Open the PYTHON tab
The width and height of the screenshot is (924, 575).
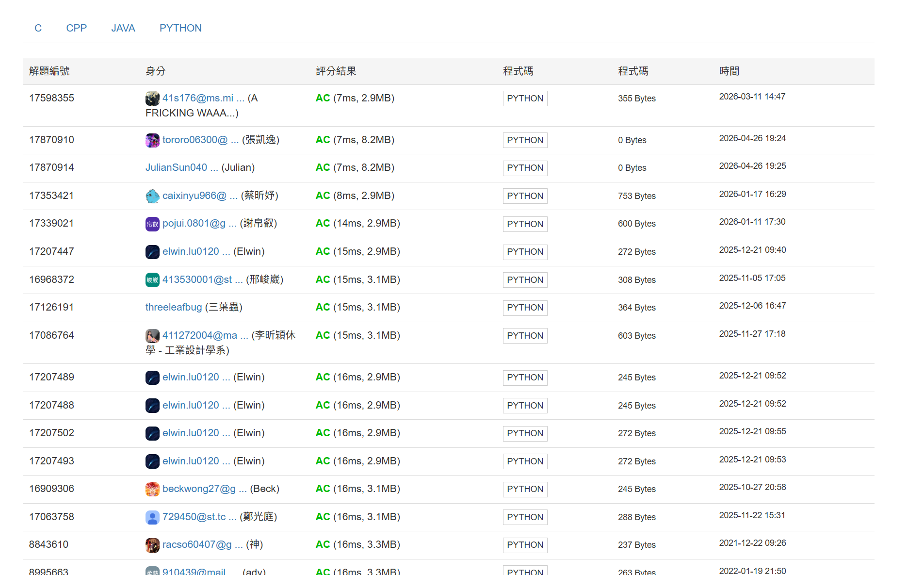pyautogui.click(x=180, y=28)
